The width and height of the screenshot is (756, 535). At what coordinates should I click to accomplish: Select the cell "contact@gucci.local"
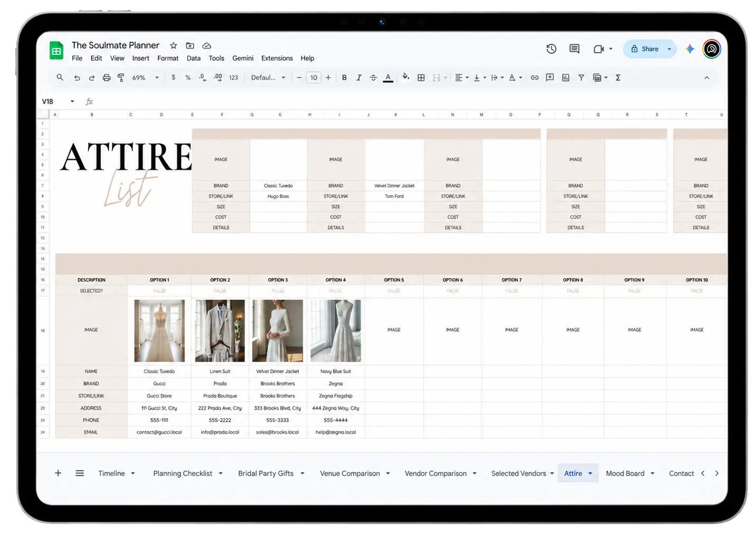click(x=159, y=432)
